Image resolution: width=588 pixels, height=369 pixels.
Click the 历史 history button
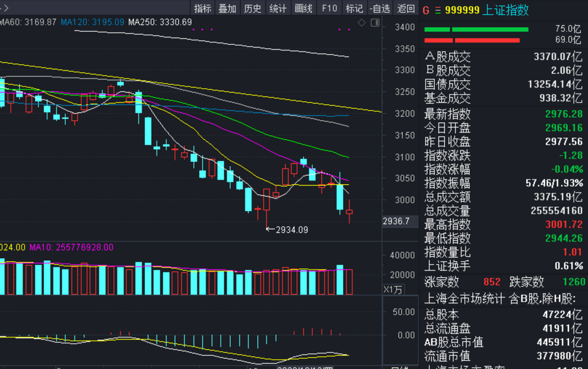pyautogui.click(x=253, y=8)
